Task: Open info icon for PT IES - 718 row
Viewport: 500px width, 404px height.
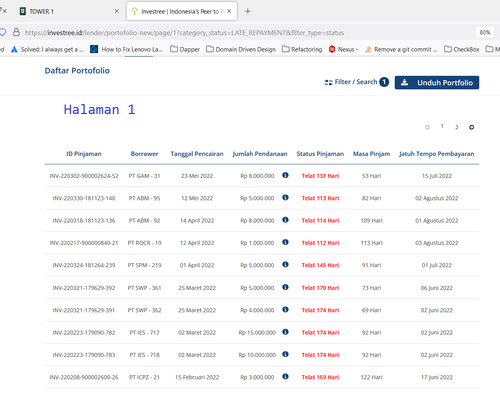Action: click(285, 354)
